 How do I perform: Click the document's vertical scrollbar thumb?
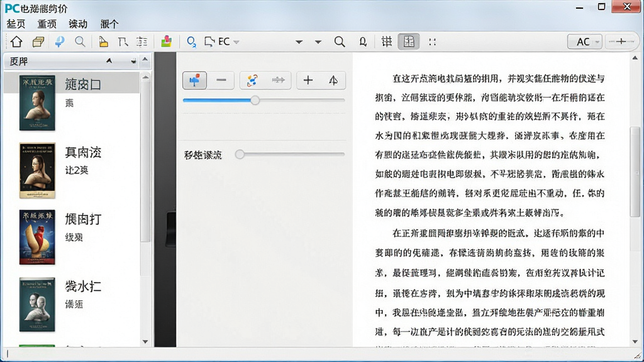[x=635, y=172]
